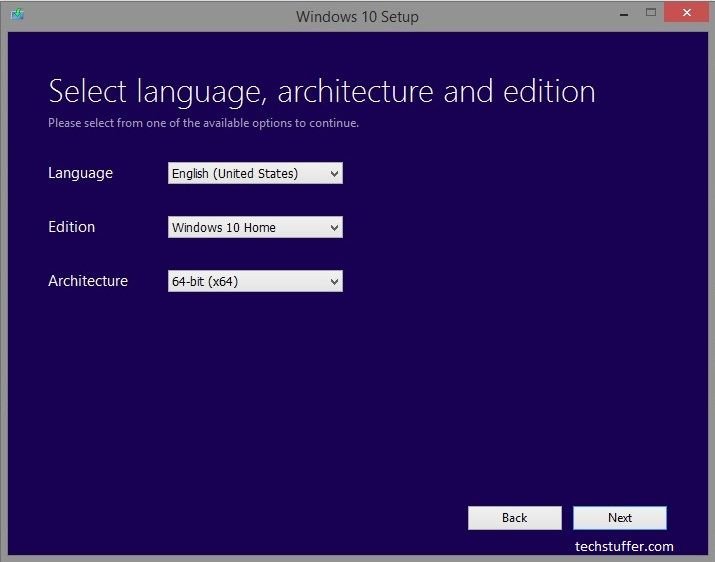
Task: Click the 'Windows 10 Setup' window title
Action: click(358, 17)
